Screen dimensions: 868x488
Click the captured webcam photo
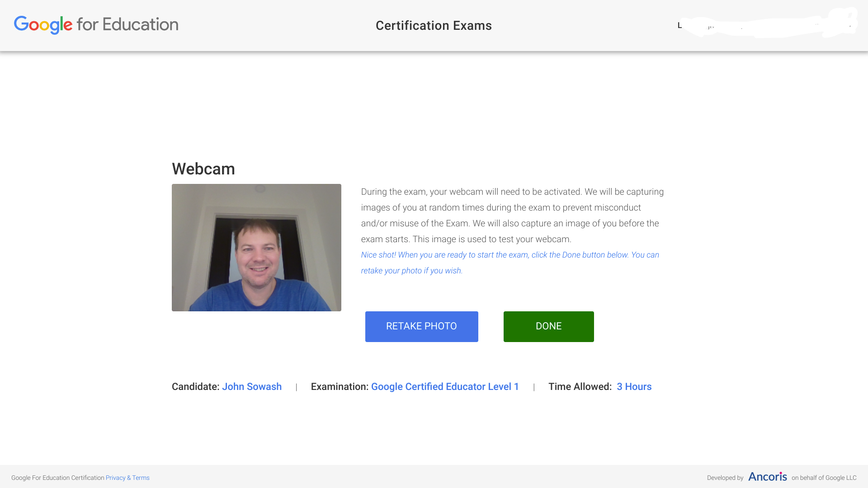(x=256, y=247)
